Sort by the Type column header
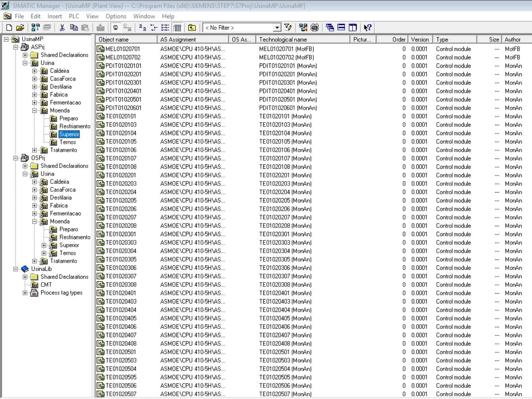This screenshot has width=532, height=399. tap(455, 39)
